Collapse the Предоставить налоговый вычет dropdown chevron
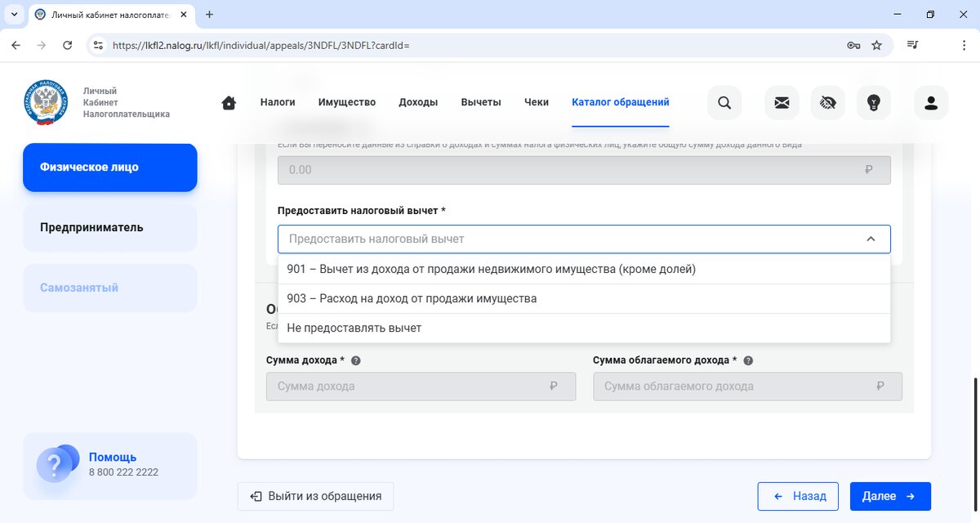 (871, 239)
